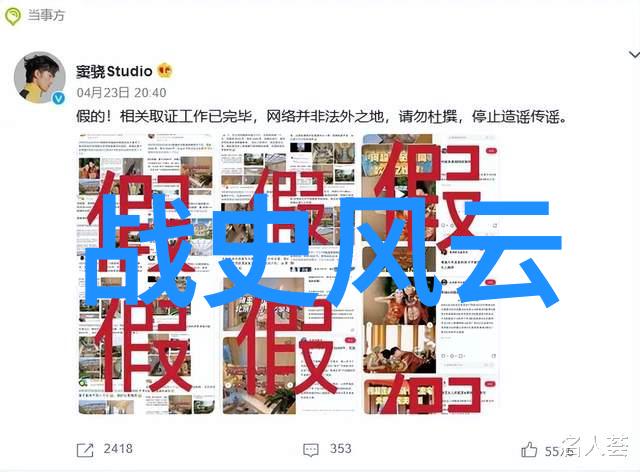
Task: Click the member badge beside 蜜骁Studio
Action: [x=165, y=71]
